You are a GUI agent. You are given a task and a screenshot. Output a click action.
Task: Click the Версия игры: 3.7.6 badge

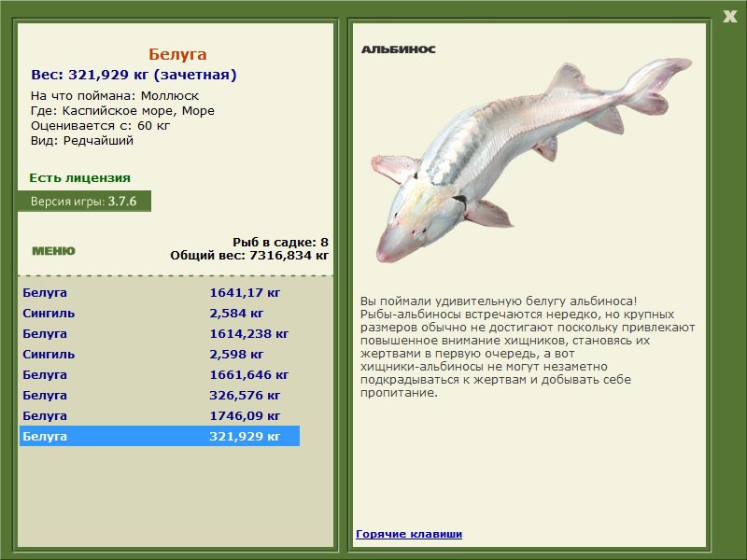coord(84,201)
